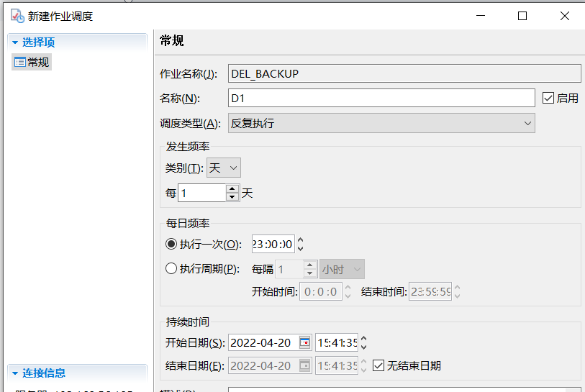This screenshot has width=585, height=392.
Task: Click the 开始日期 date field 2022-04-20
Action: click(263, 342)
